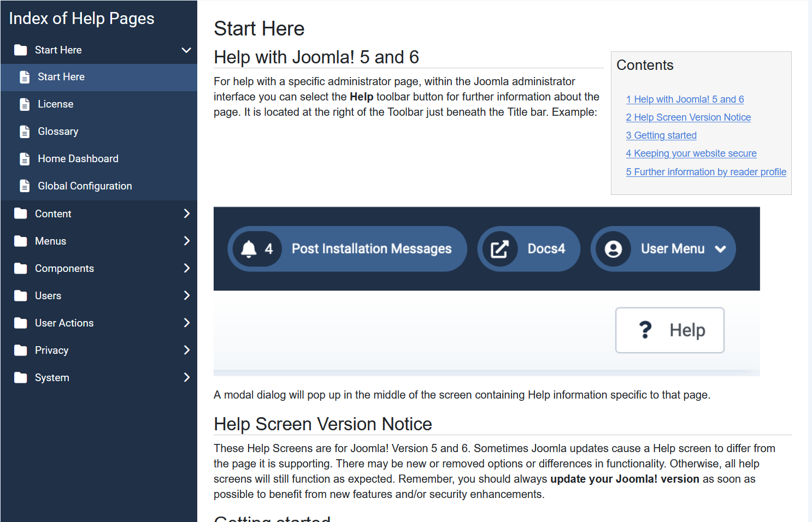Click the Content folder label

coord(53,213)
